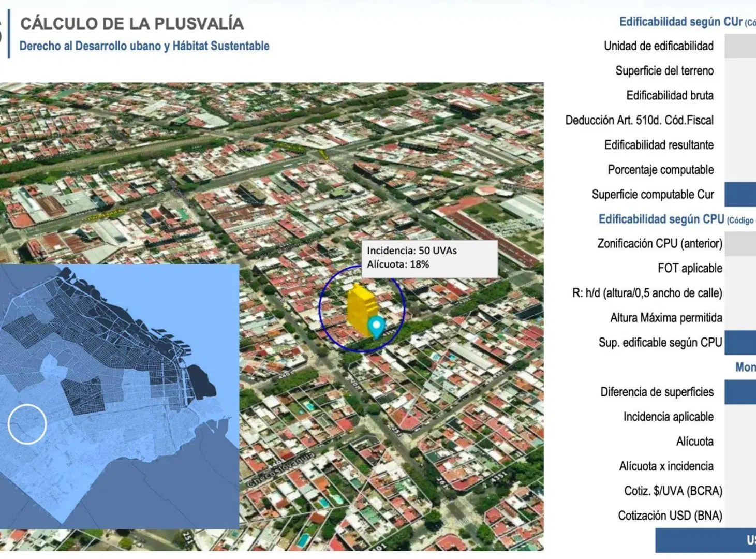
Task: Click the Incidencia 50 UVAs tooltip box
Action: pos(429,258)
